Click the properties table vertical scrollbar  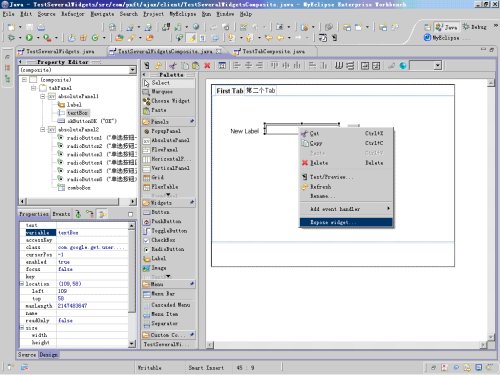click(132, 285)
